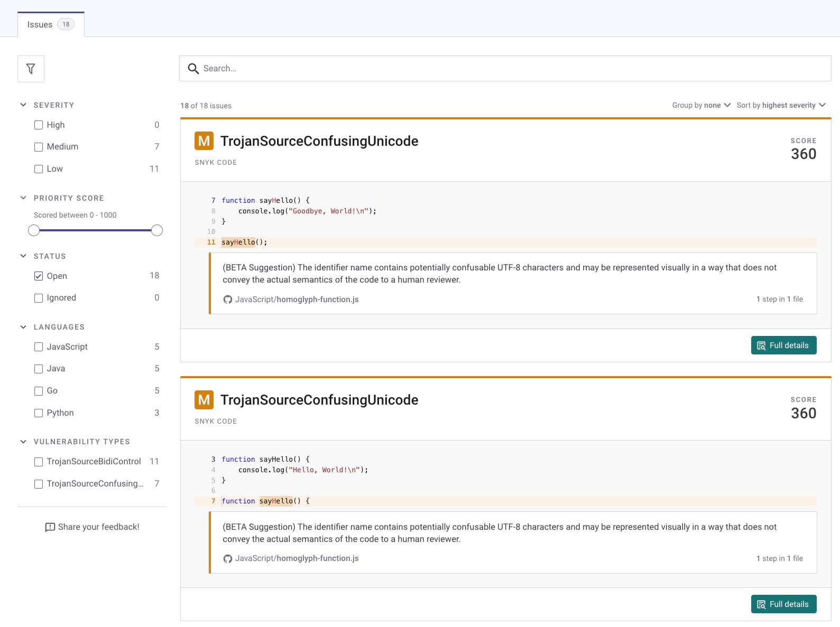Viewport: 840px width, 627px height.
Task: Tick the High severity checkbox
Action: (39, 125)
